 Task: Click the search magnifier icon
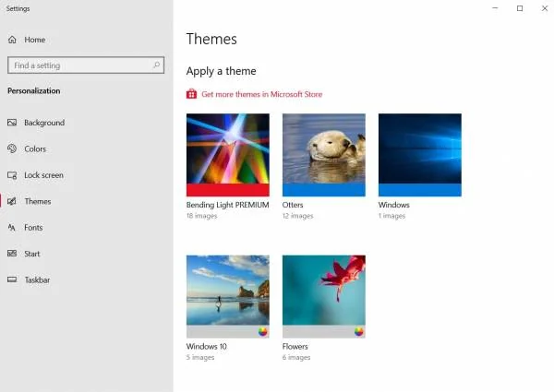[x=157, y=65]
